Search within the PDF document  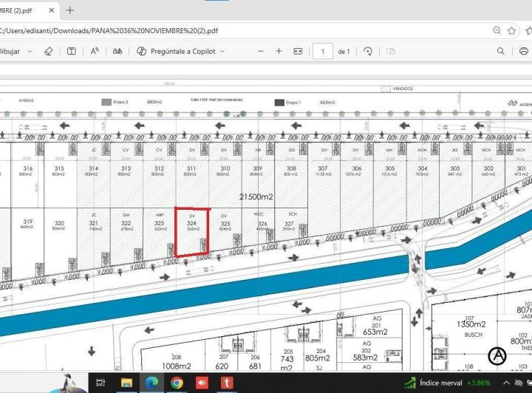pos(500,51)
